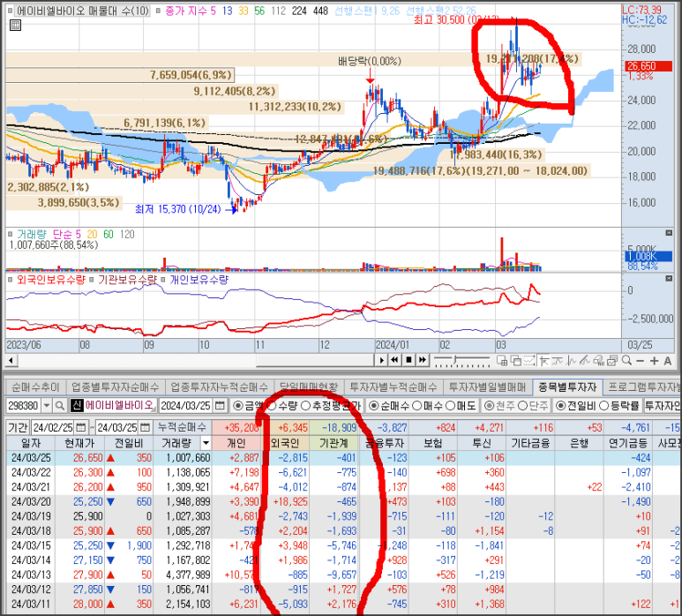Click the stock search magnifier icon
Screen dimensions: 682x616
[60, 406]
